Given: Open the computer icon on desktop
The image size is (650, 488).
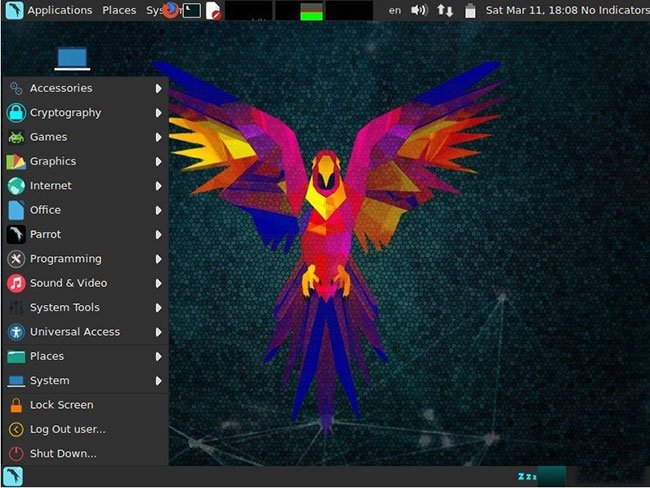Looking at the screenshot, I should click(x=73, y=58).
